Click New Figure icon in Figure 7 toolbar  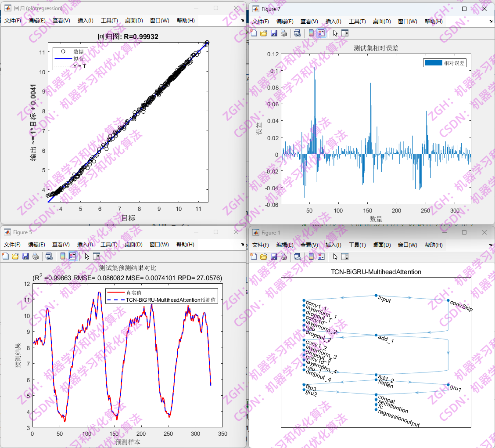(254, 33)
